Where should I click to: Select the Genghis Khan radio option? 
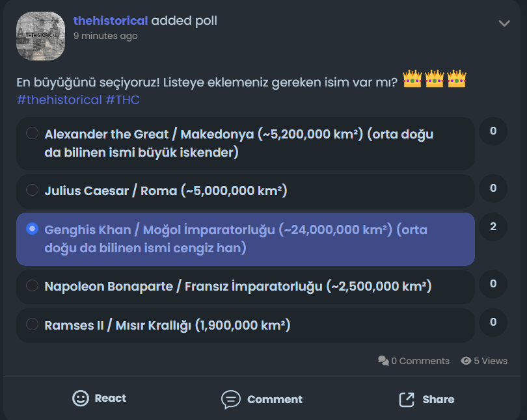(31, 229)
